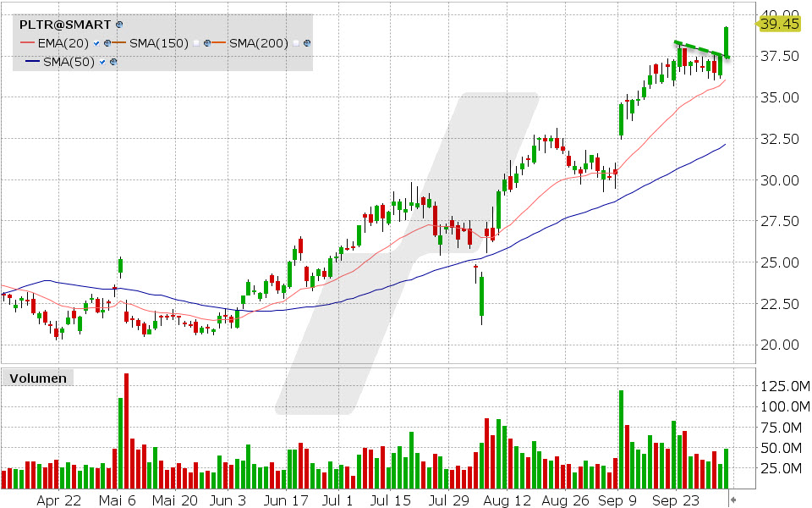
Task: Open the EMA(20) indicator settings icon
Action: (107, 43)
